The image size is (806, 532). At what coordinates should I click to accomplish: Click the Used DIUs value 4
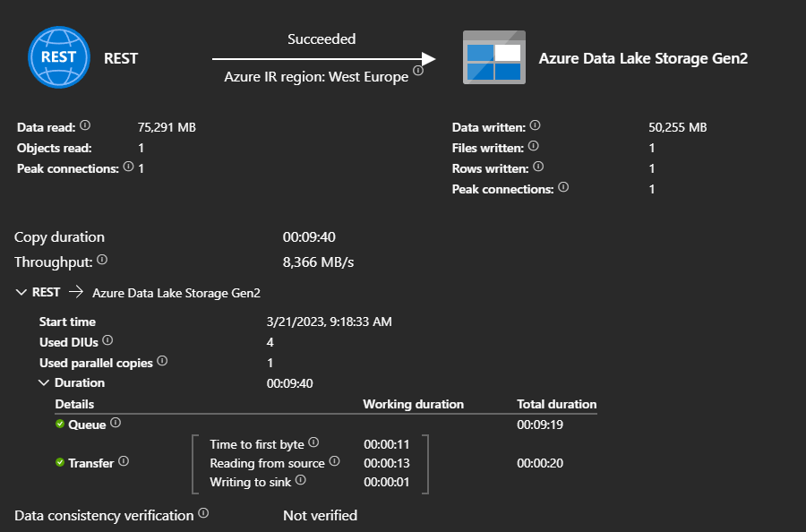pyautogui.click(x=270, y=342)
